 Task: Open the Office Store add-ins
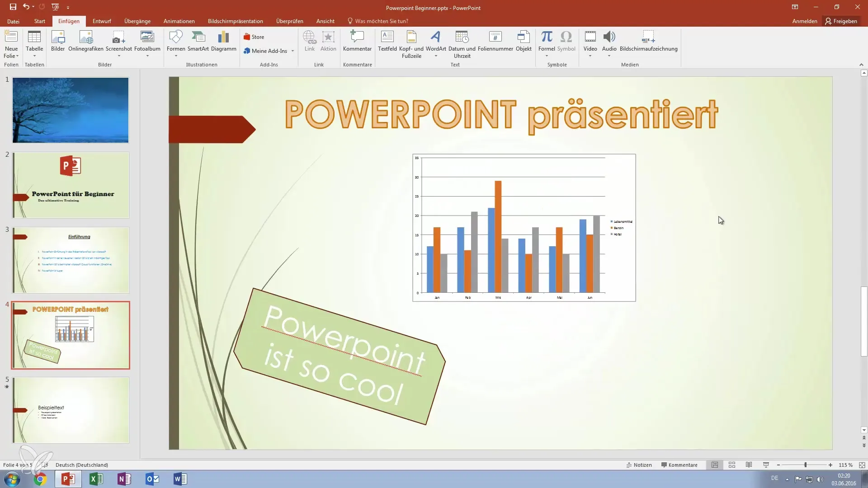coord(254,37)
